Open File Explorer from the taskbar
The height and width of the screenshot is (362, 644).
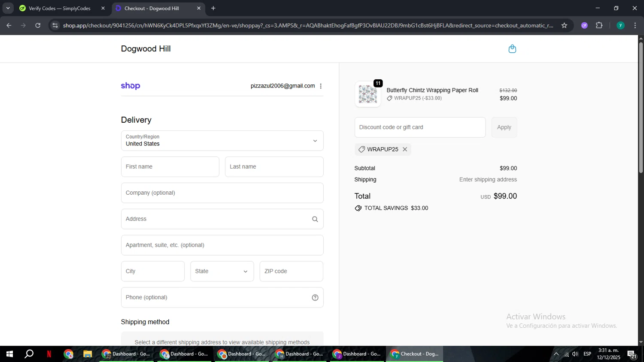click(x=88, y=354)
